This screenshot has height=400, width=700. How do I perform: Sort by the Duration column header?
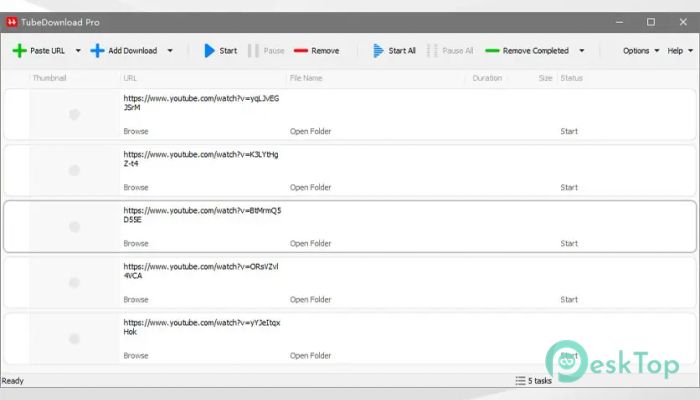coord(487,78)
